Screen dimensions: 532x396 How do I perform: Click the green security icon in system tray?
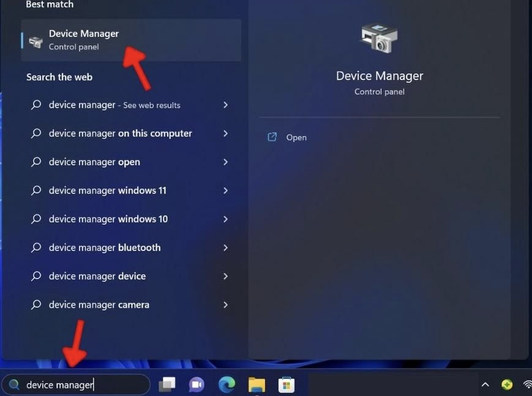point(506,384)
